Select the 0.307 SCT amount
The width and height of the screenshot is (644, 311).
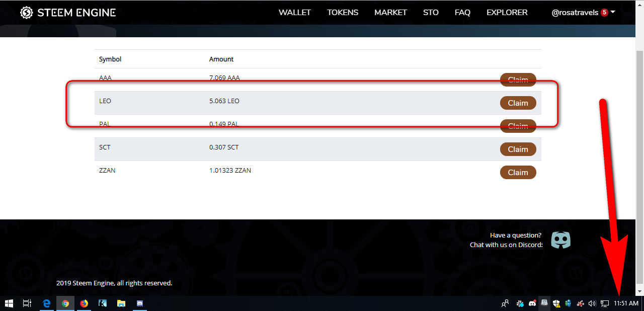pos(224,147)
